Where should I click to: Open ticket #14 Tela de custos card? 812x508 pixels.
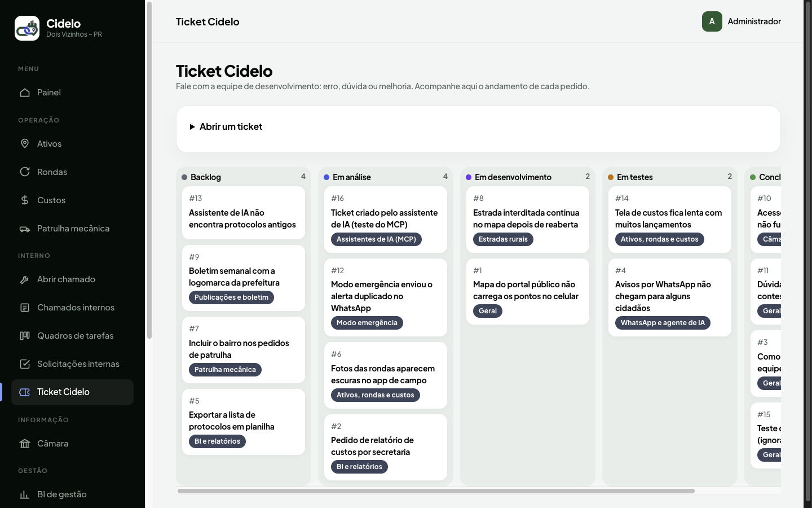point(670,220)
